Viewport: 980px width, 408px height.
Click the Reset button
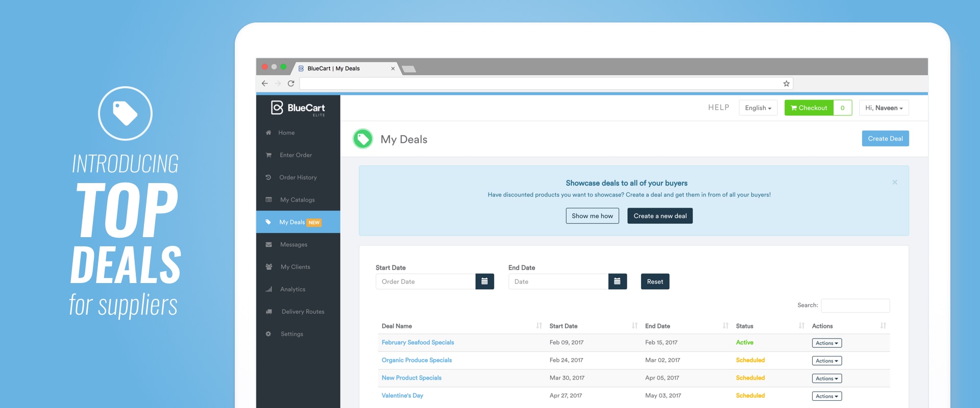coord(655,282)
